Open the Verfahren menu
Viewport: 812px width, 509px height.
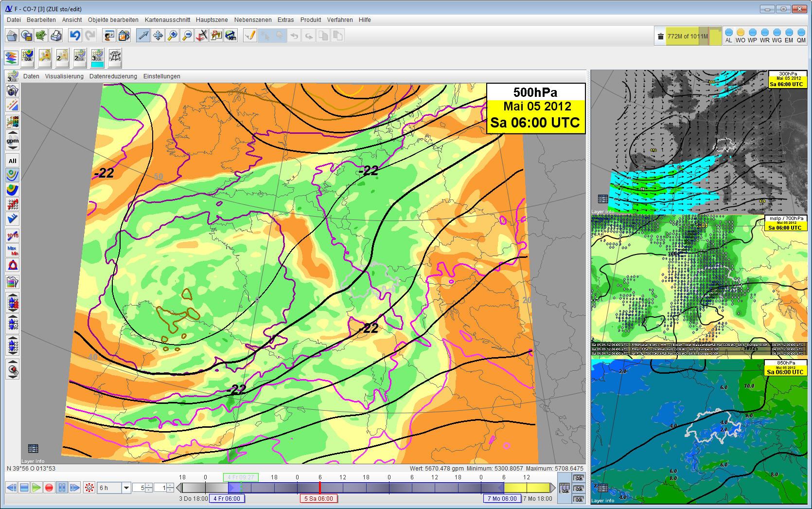coord(340,20)
